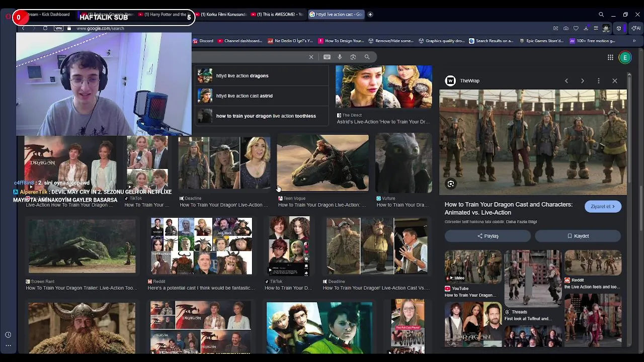The height and width of the screenshot is (362, 644).
Task: Open Deadline three actresses image result
Action: [x=224, y=164]
